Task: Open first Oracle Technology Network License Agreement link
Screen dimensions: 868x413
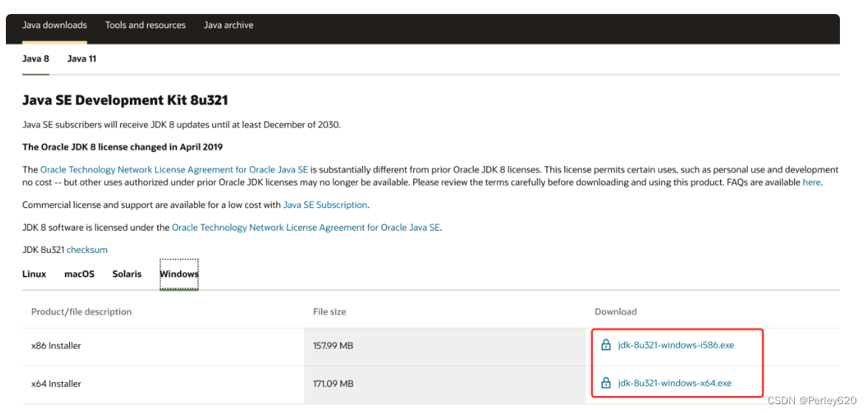Action: pos(174,170)
